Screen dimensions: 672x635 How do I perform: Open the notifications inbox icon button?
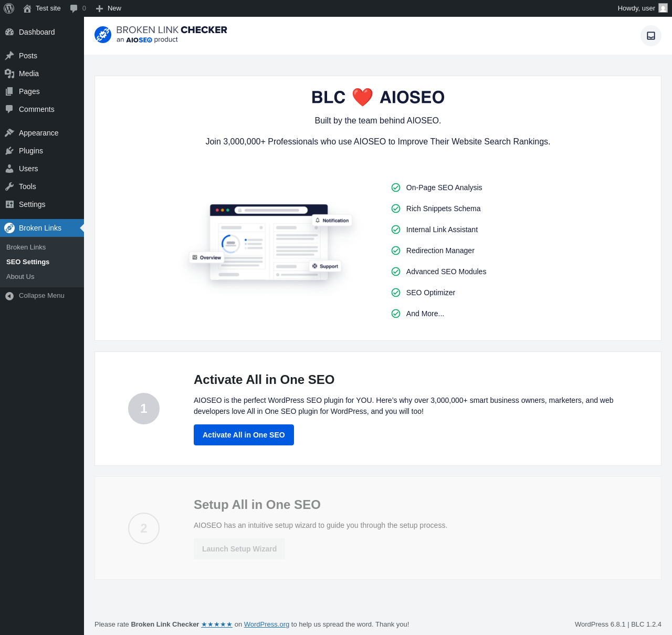tap(651, 36)
